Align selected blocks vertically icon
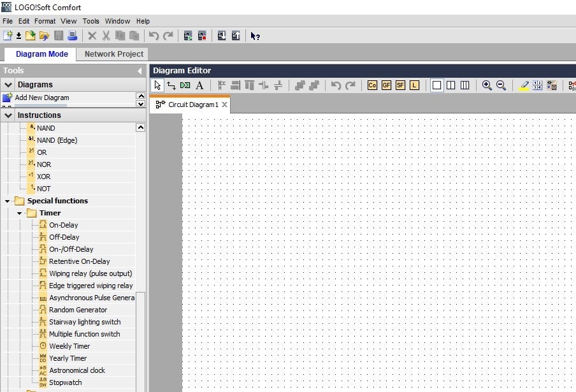The width and height of the screenshot is (576, 392). click(x=221, y=85)
